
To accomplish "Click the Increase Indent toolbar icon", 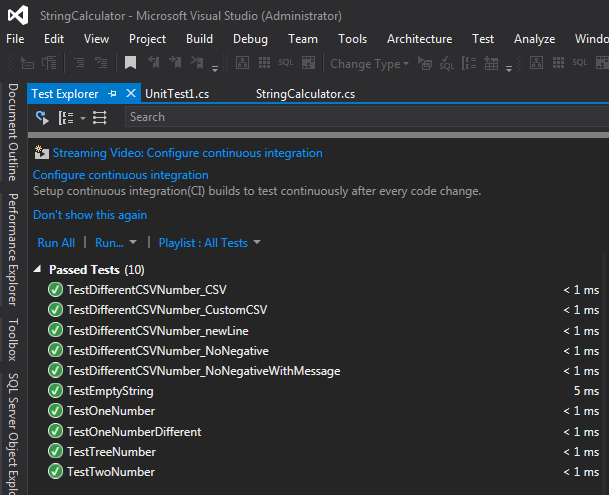I will [101, 63].
